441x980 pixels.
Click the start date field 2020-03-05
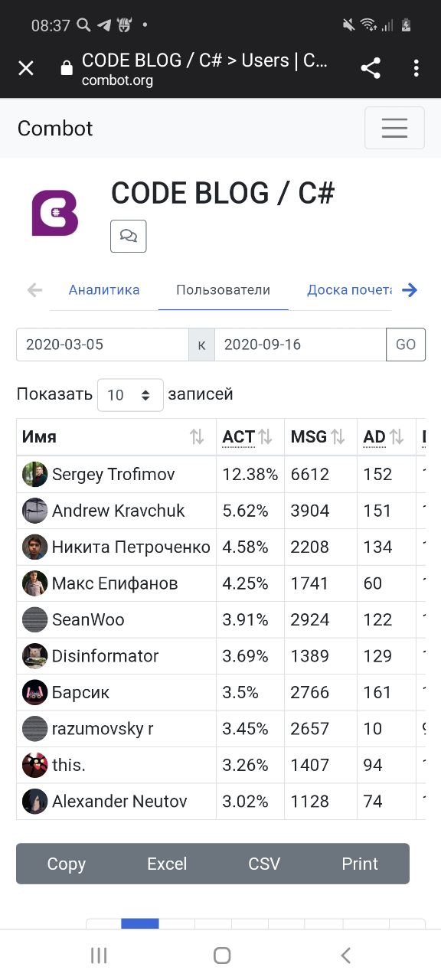click(x=103, y=345)
